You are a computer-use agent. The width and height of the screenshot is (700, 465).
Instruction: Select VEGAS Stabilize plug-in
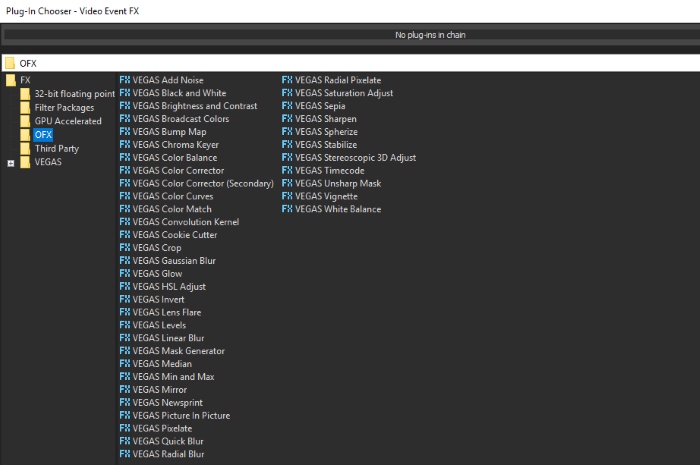pos(320,145)
